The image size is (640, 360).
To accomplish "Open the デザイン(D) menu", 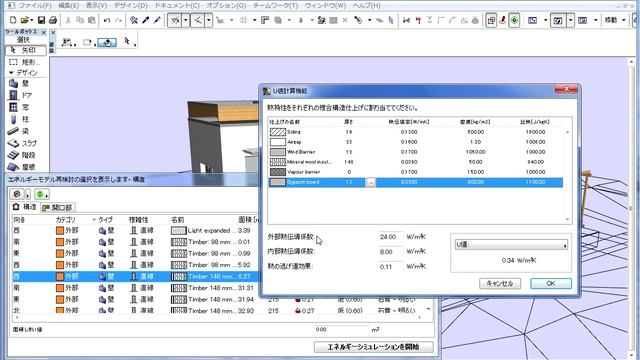I will (x=131, y=5).
